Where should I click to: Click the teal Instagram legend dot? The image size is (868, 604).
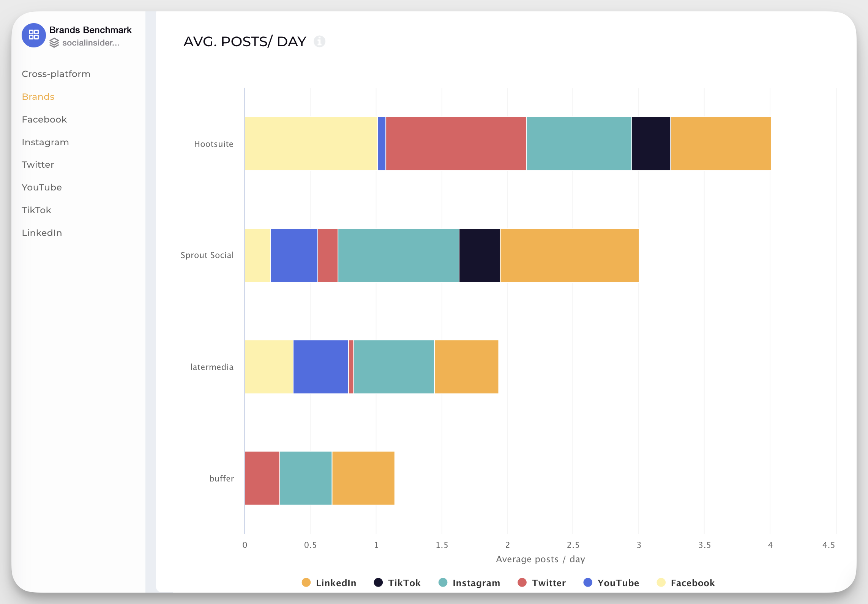[443, 582]
